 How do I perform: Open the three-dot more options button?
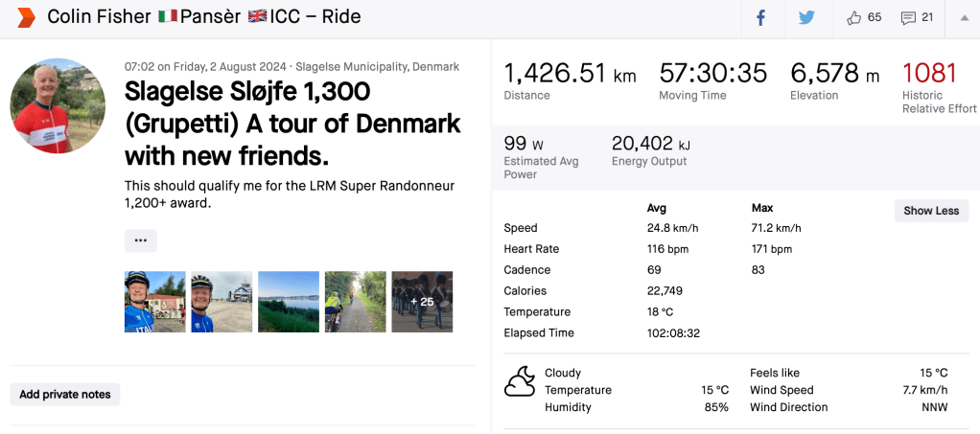140,240
